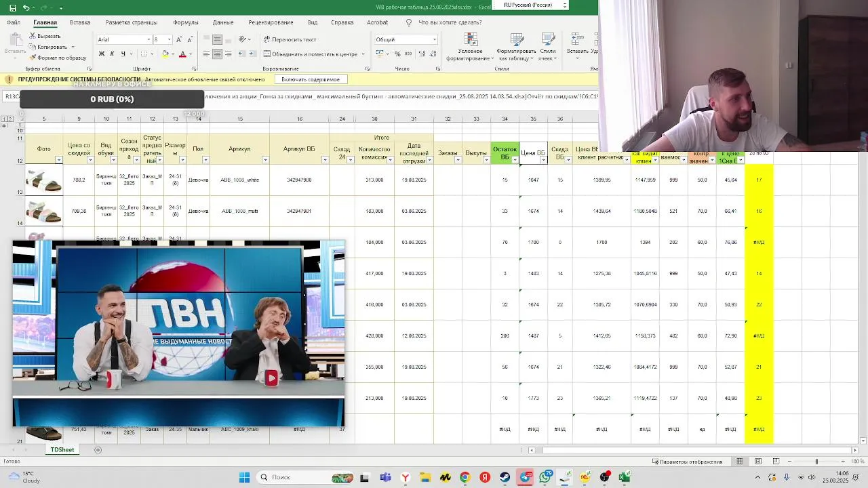The image size is (868, 488).
Task: Switch to the Разметка страницы ribbon tab
Action: [x=132, y=22]
